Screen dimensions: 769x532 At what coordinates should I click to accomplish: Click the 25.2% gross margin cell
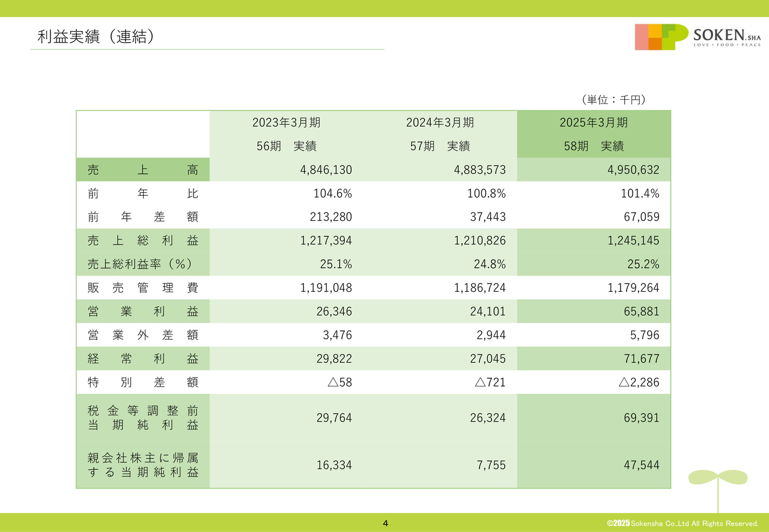point(643,263)
